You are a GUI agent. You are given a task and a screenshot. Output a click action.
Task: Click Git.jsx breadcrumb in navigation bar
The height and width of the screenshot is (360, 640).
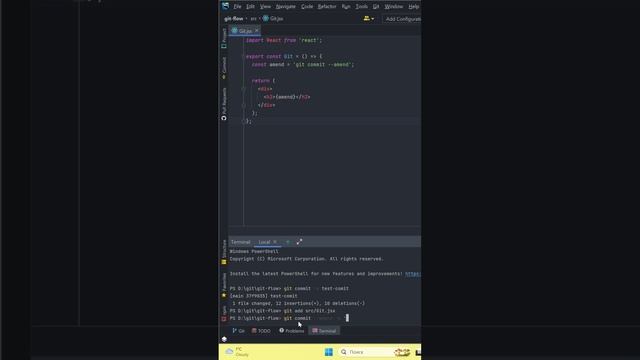(x=273, y=19)
